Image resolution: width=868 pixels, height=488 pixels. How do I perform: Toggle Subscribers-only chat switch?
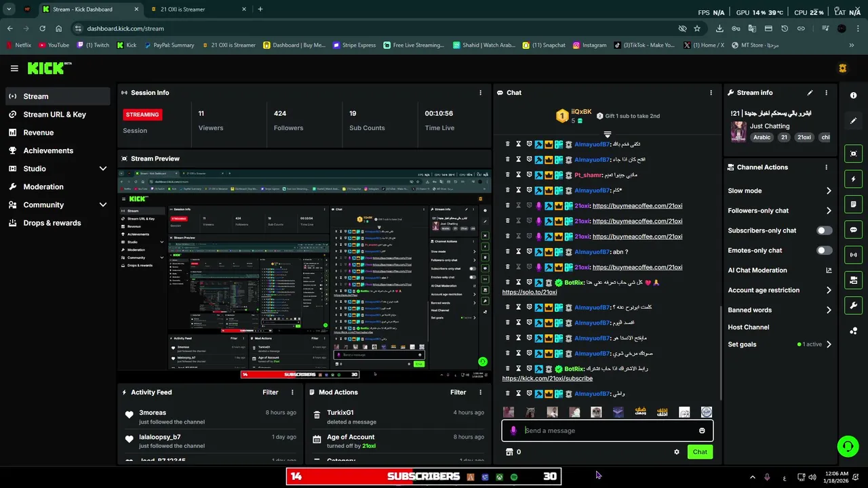tap(824, 230)
